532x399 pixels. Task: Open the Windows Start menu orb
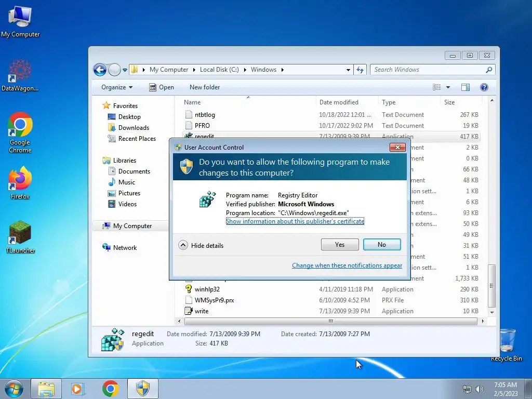14,389
